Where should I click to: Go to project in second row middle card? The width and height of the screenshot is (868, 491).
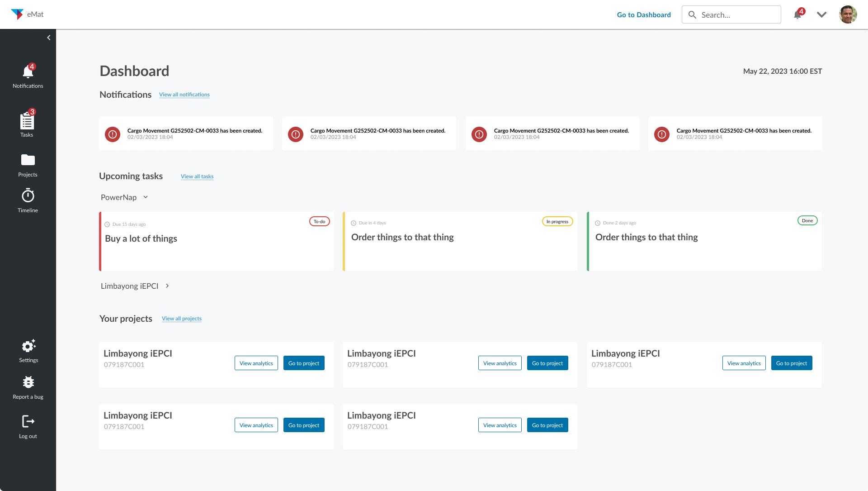point(547,425)
